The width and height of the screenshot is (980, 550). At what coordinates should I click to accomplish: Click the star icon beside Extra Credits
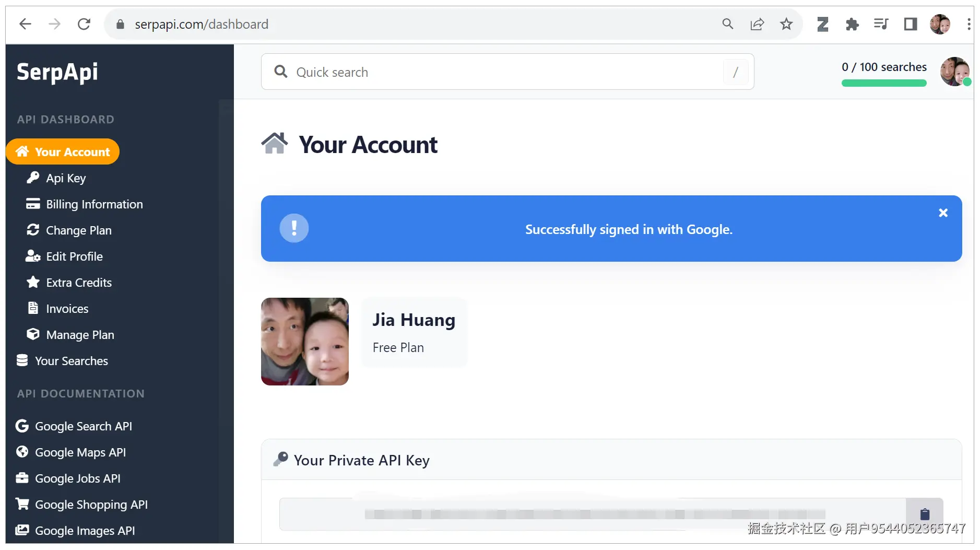point(33,282)
